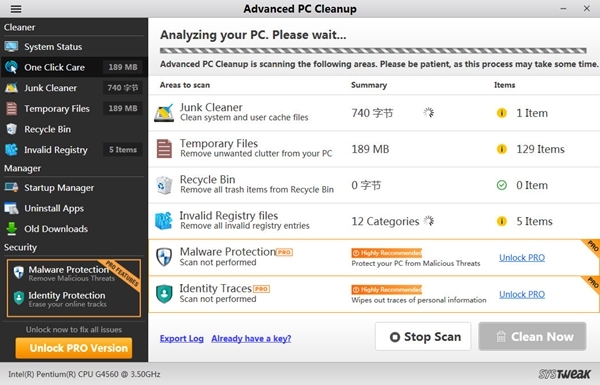Image resolution: width=600 pixels, height=385 pixels.
Task: Click the Recycle Bin icon in scan list
Action: tap(164, 185)
